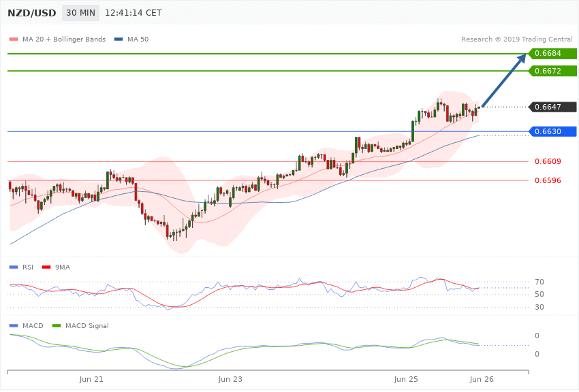Viewport: 579px width, 392px height.
Task: Click the MACD legend label
Action: click(x=33, y=326)
